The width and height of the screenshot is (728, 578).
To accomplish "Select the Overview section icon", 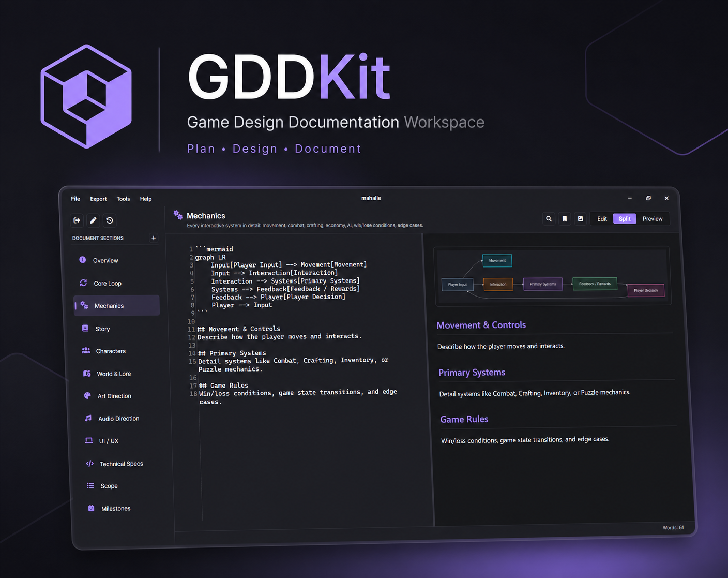I will 83,260.
